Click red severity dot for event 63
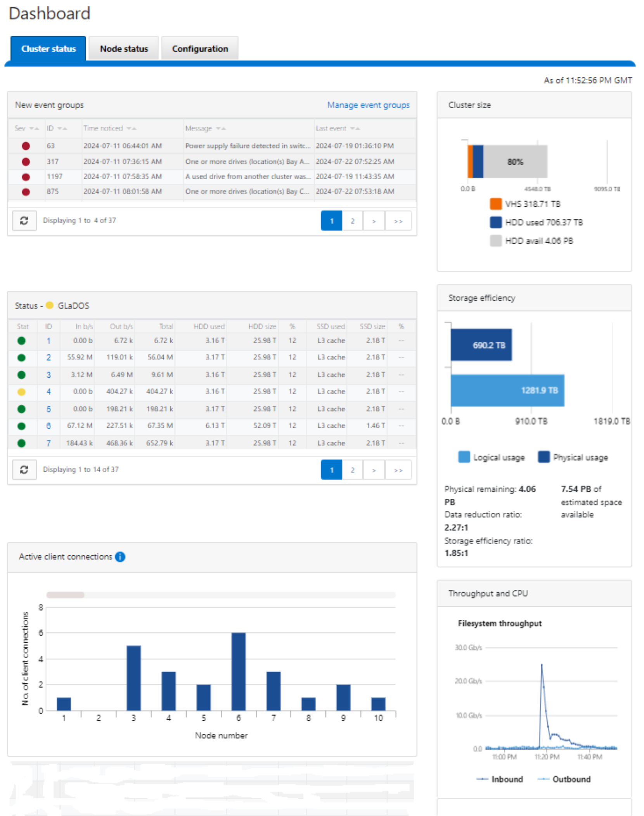 tap(26, 146)
